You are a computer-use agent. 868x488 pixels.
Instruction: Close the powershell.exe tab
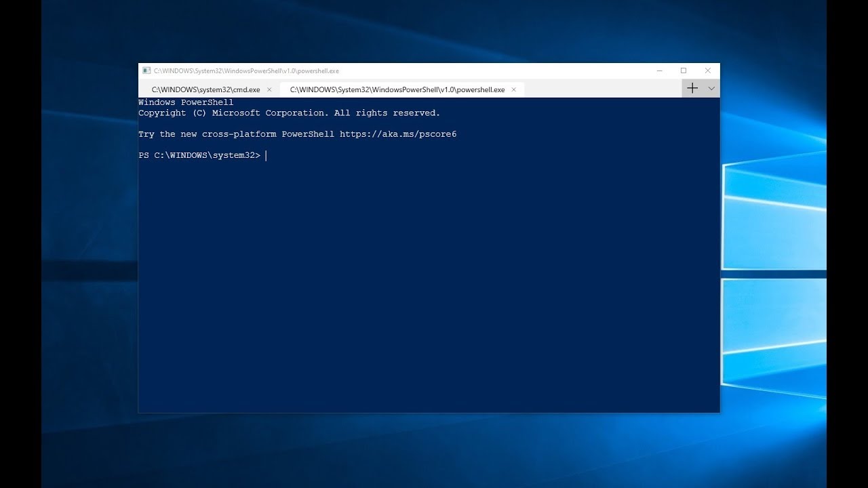tap(513, 89)
